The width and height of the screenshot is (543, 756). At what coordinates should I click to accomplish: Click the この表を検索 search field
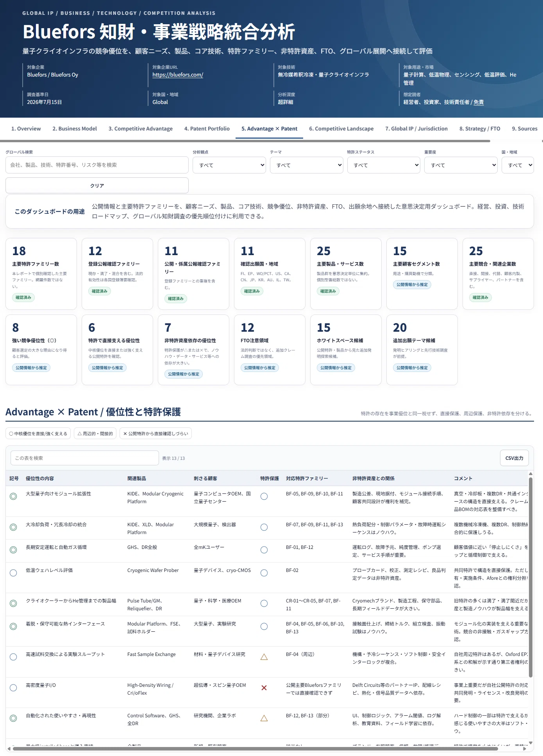(84, 458)
